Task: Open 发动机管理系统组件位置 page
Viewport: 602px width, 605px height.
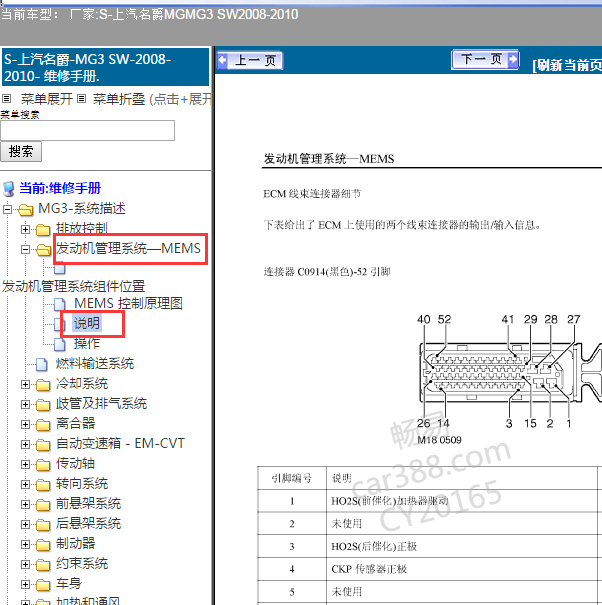Action: click(73, 286)
